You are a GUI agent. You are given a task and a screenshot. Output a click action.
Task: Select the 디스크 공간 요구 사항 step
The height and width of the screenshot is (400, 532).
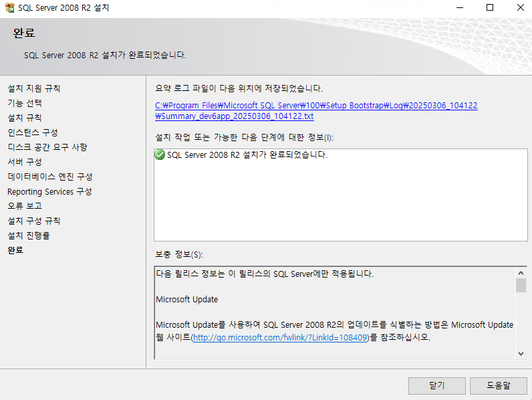point(47,147)
